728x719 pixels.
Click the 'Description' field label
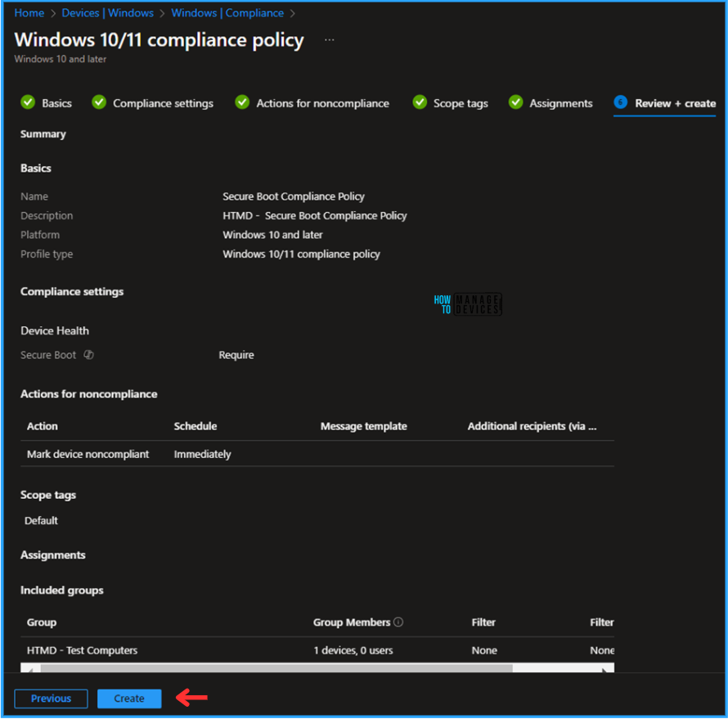click(47, 215)
